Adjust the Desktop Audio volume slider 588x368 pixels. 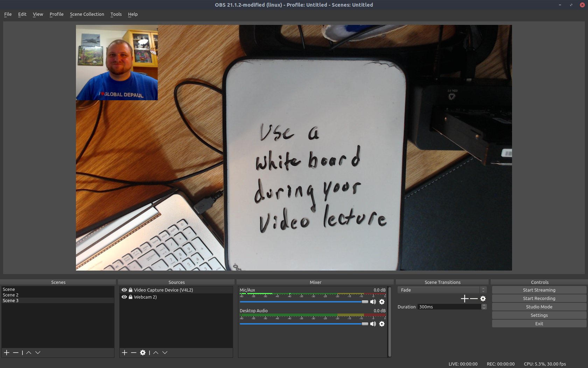[x=365, y=324]
